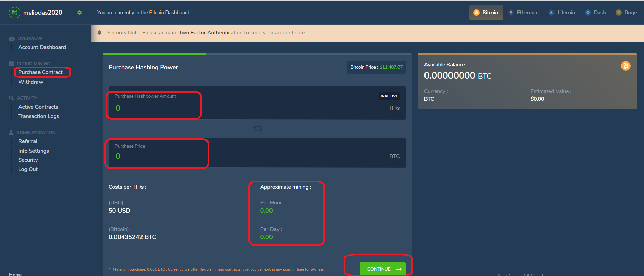Viewport: 644px width, 276px height.
Task: Open the Two Factor Authentication link
Action: click(x=211, y=33)
